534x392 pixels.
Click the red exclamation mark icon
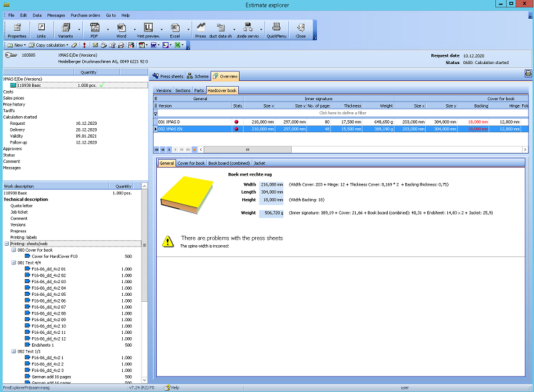click(85, 45)
